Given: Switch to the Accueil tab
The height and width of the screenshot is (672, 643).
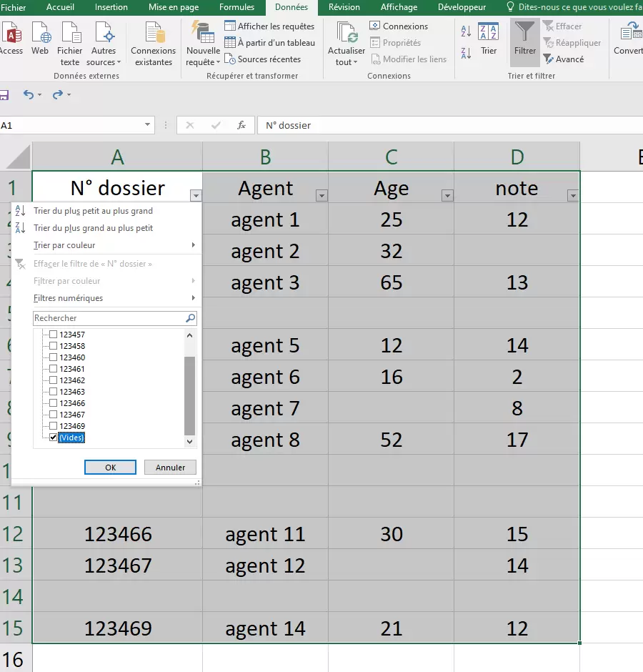Looking at the screenshot, I should [60, 7].
